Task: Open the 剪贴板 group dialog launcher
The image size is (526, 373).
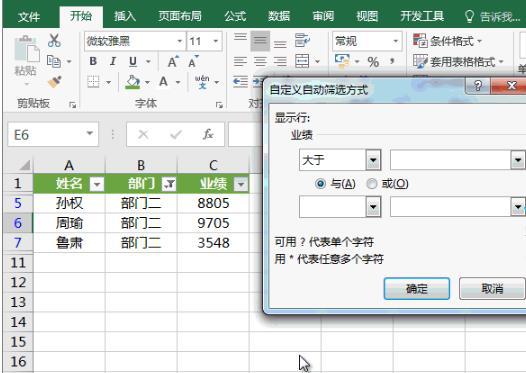Action: pyautogui.click(x=72, y=105)
